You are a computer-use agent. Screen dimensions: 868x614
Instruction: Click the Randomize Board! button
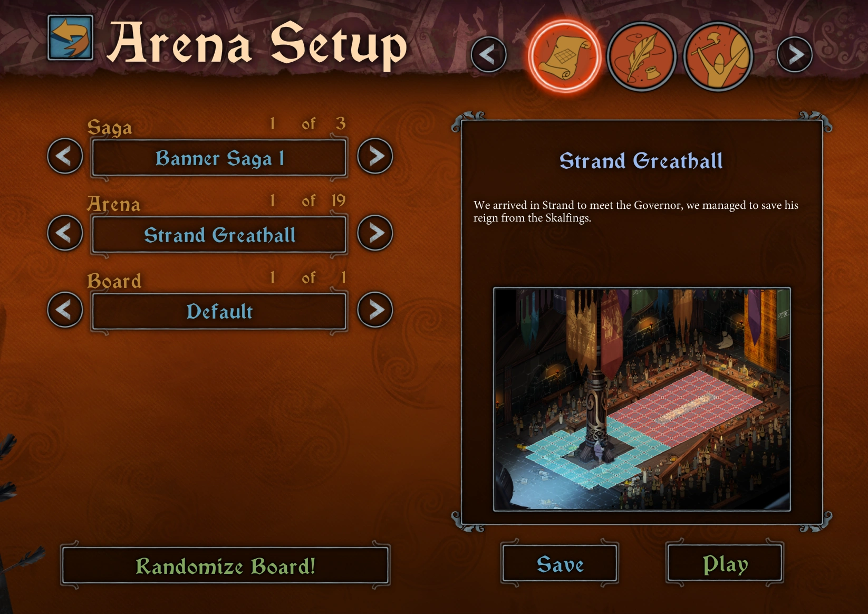(225, 566)
